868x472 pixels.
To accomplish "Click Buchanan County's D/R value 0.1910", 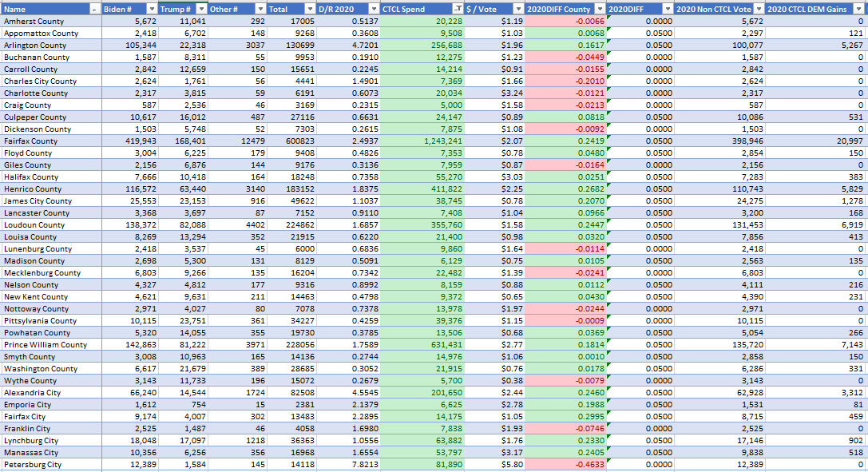I will [x=348, y=57].
